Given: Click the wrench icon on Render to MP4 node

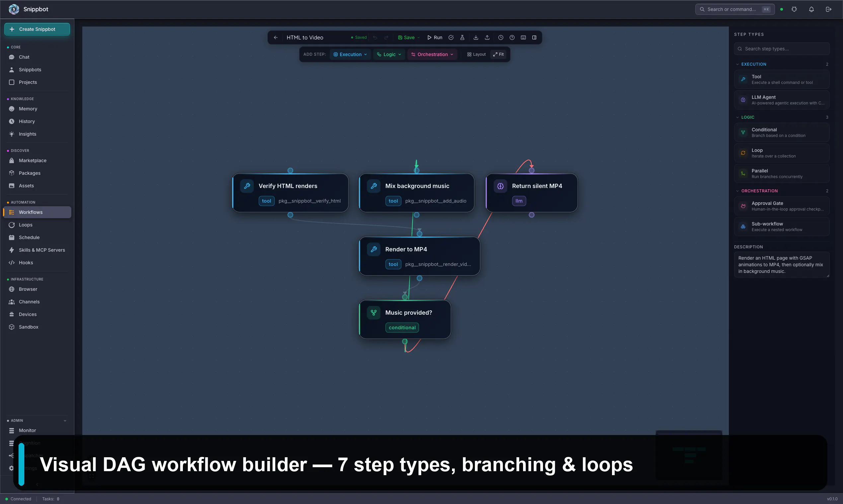Looking at the screenshot, I should tap(374, 249).
